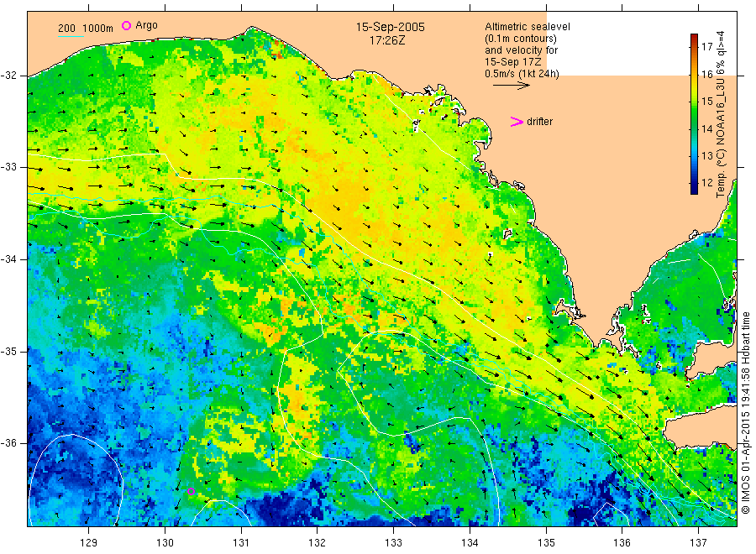Screen dimensions: 756x554
Task: Click the cyan 200m isobath legend line
Action: [71, 36]
